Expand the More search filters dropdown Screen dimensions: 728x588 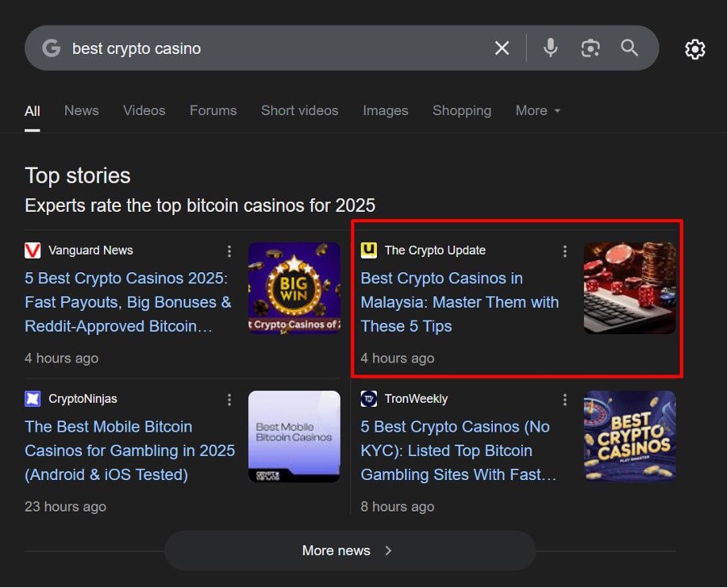[538, 110]
